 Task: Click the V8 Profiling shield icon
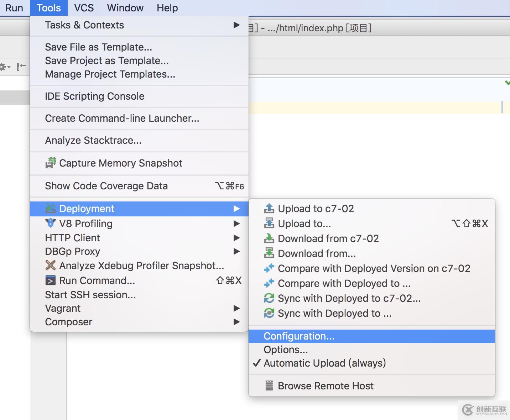click(51, 223)
